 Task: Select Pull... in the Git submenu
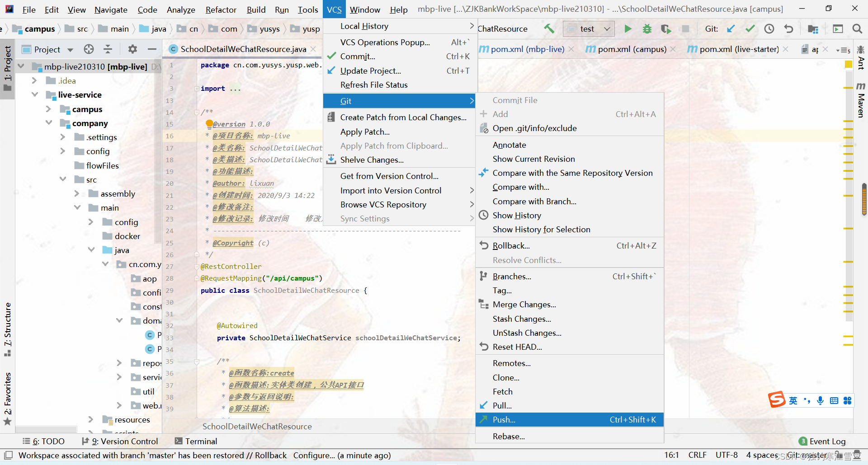click(570, 405)
